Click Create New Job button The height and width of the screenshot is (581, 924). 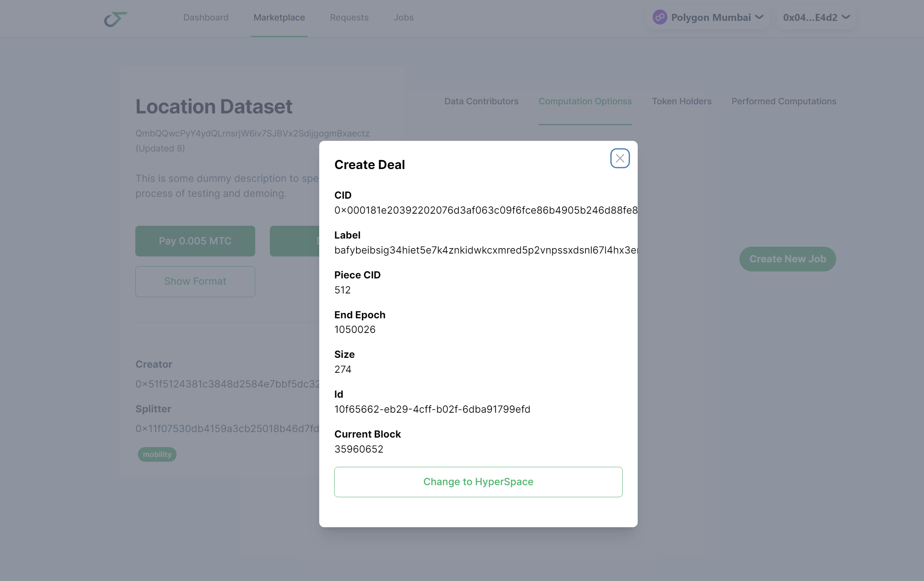coord(787,259)
